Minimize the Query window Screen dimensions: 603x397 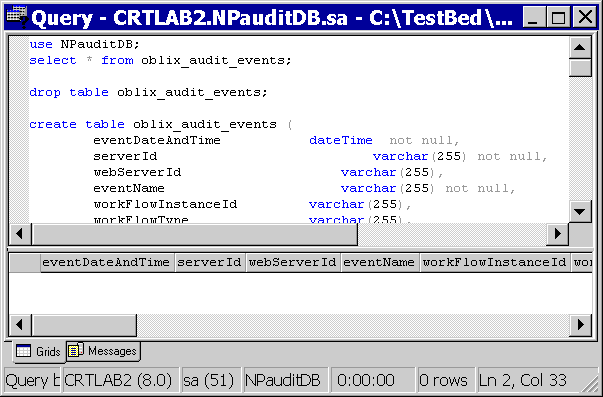pyautogui.click(x=533, y=18)
